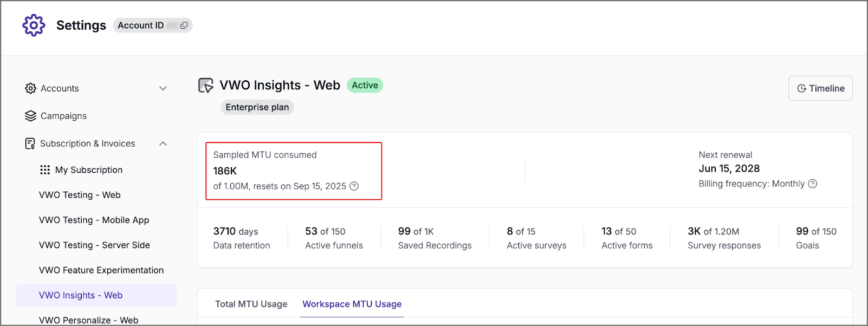Click the 'Active forms' label
Screen dimensions: 868x326
coord(627,245)
